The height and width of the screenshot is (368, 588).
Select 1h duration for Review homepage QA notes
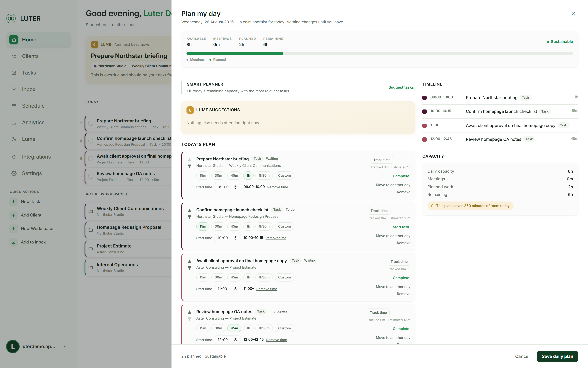[248, 328]
